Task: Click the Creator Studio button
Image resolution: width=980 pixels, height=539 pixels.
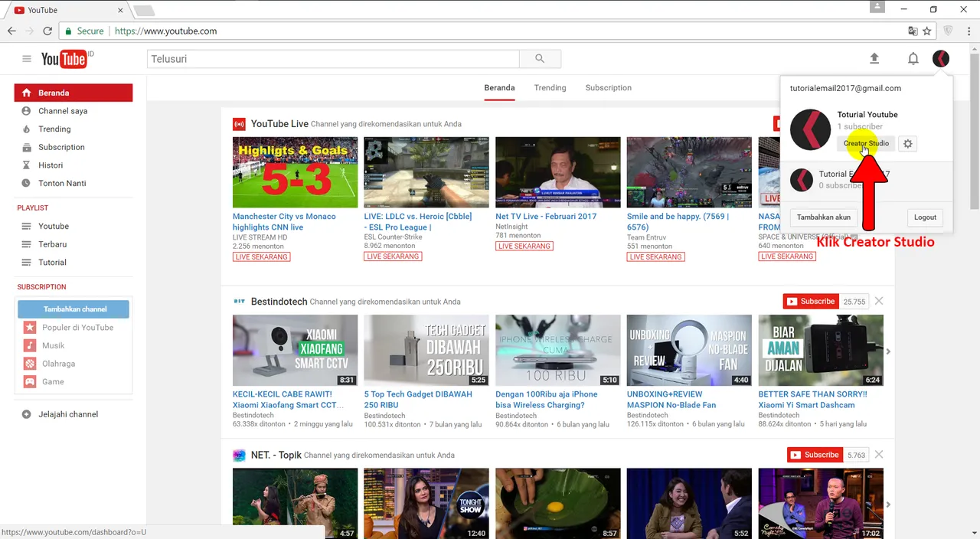Action: 866,144
